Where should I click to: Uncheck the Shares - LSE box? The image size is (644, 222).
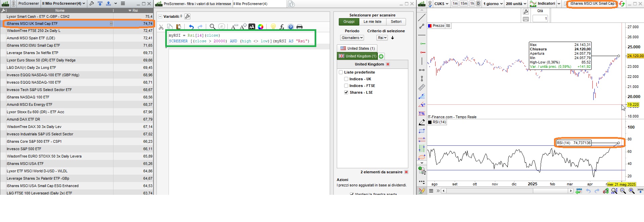coord(346,92)
